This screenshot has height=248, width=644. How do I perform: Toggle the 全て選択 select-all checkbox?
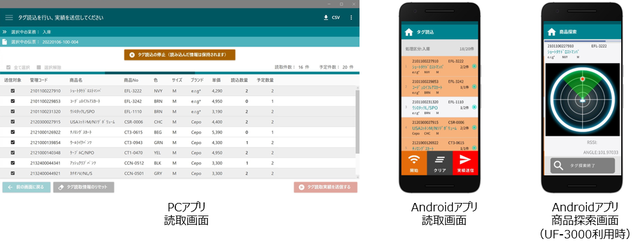pyautogui.click(x=8, y=67)
